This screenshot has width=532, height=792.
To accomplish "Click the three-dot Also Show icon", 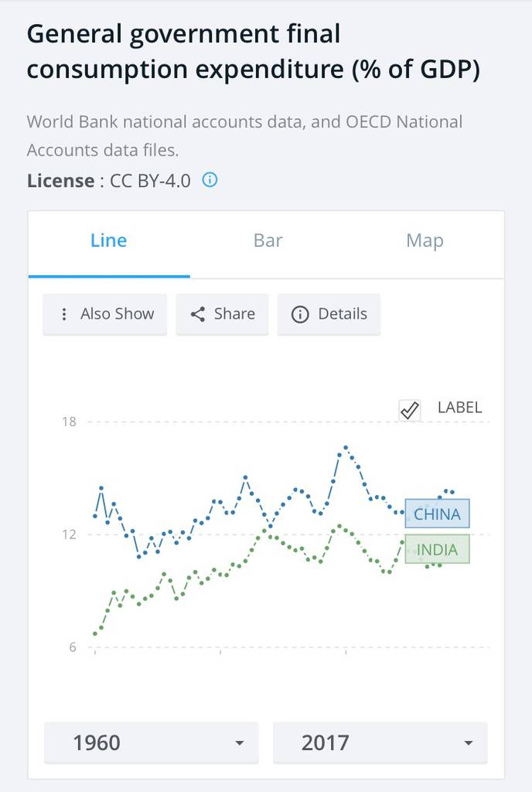I will tap(63, 314).
